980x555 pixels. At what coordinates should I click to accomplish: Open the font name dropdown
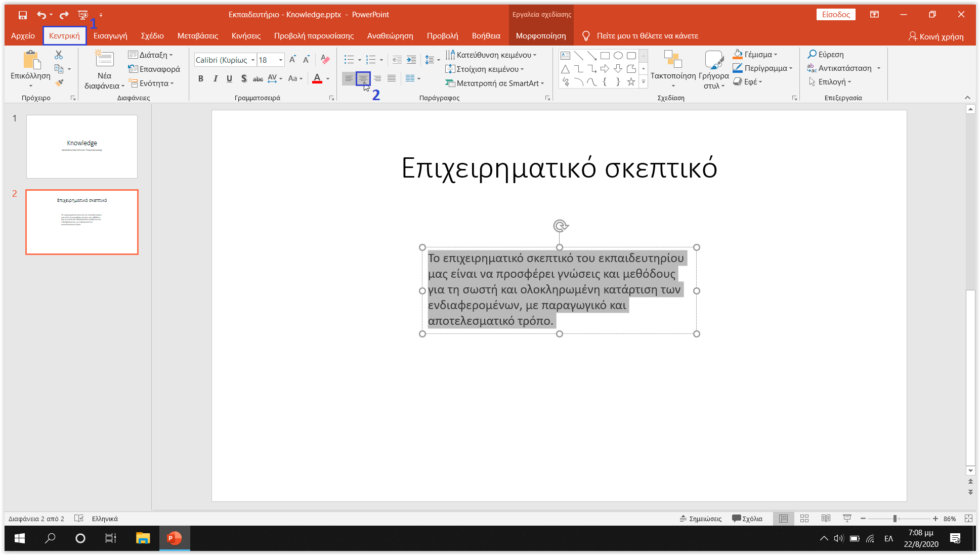(253, 60)
